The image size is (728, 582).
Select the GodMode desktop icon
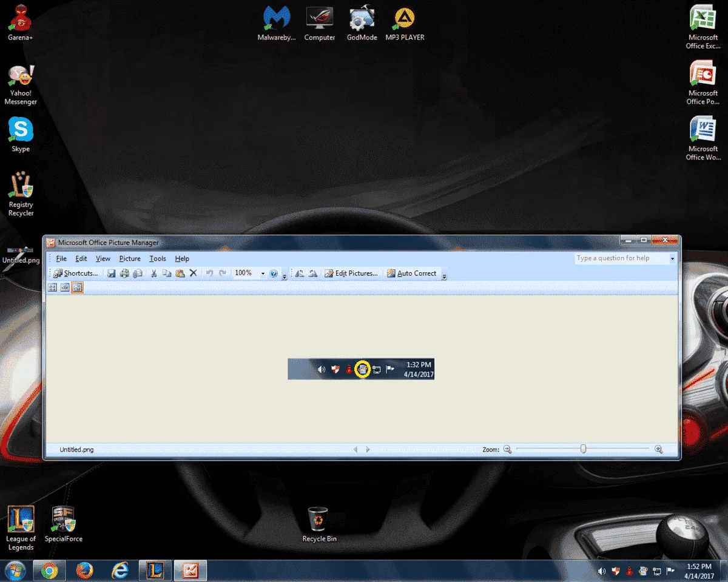pyautogui.click(x=362, y=24)
